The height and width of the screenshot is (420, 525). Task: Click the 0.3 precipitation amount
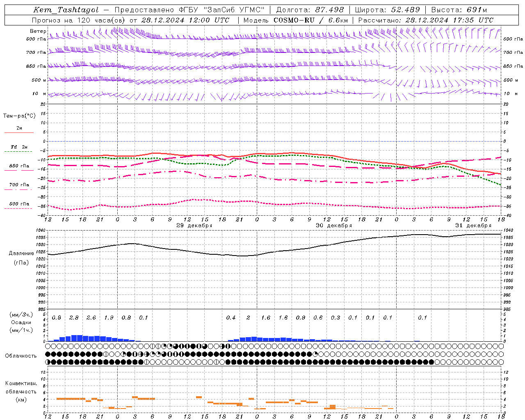pyautogui.click(x=336, y=318)
